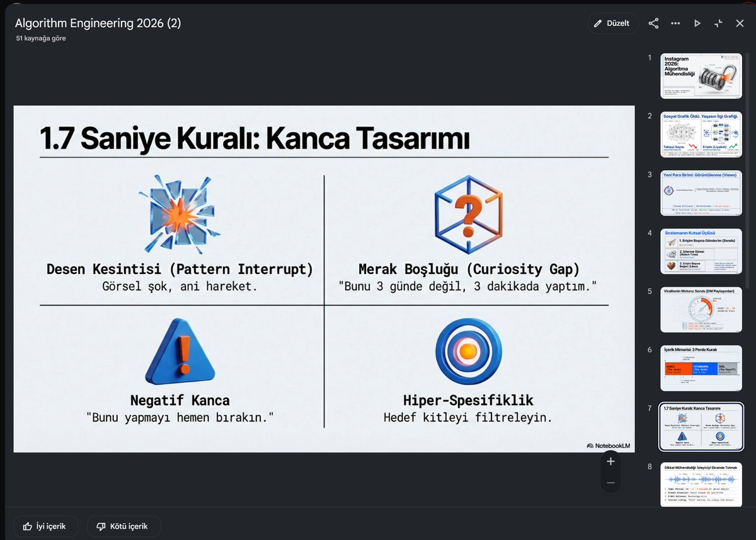Click quote Bunu 3 günde değil

point(468,286)
